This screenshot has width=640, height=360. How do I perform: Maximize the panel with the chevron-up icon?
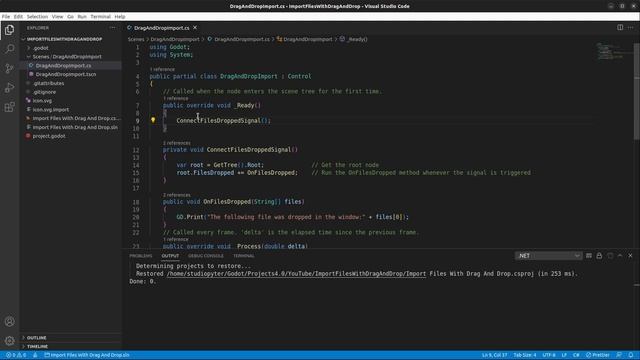(620, 256)
